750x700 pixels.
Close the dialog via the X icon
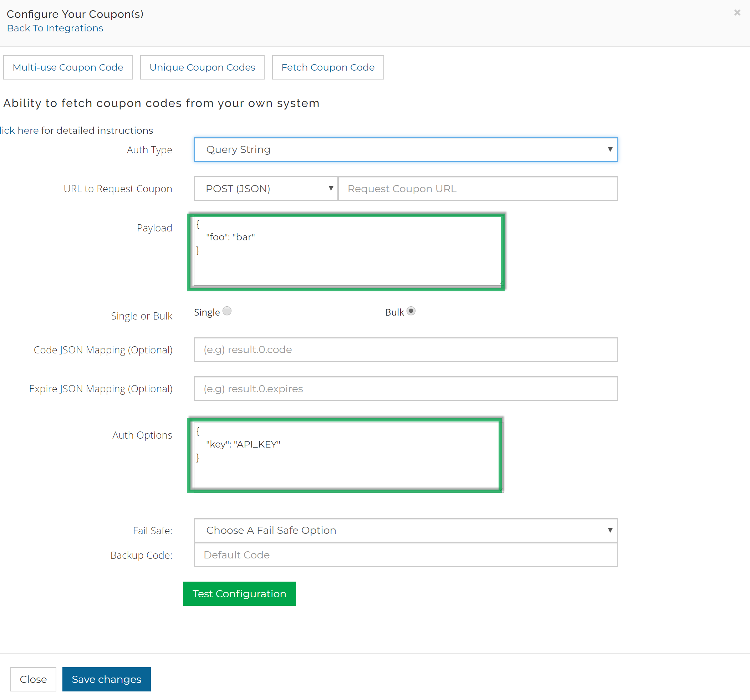737,12
